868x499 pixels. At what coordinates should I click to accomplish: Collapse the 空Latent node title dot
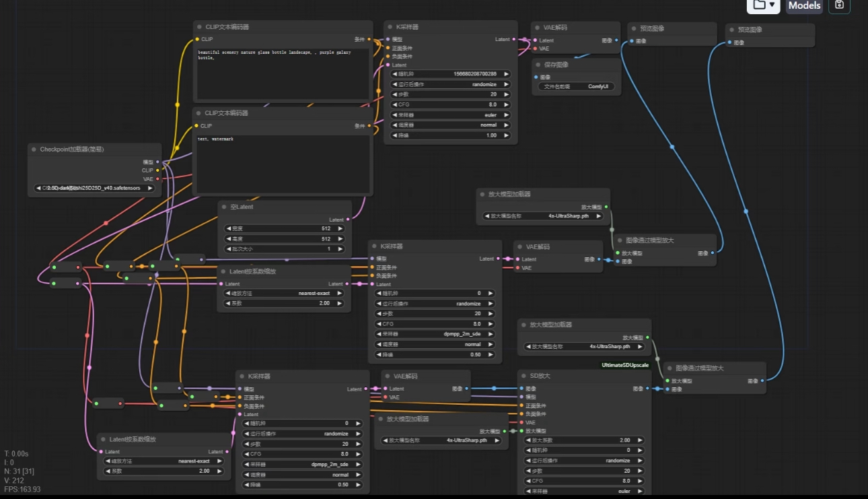click(224, 207)
